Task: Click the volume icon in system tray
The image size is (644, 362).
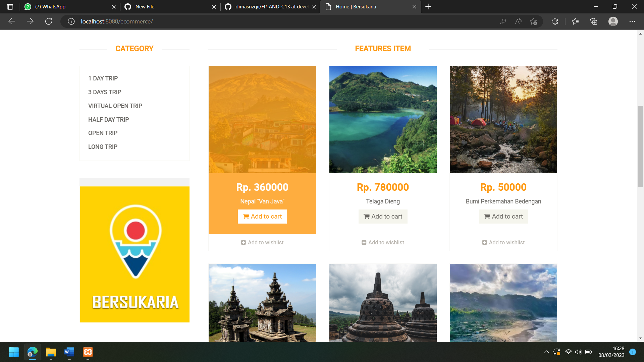Action: coord(578,352)
